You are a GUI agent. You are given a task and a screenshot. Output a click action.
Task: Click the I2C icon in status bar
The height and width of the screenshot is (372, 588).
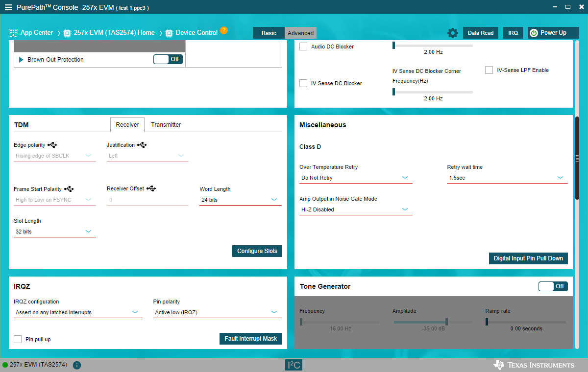(294, 365)
